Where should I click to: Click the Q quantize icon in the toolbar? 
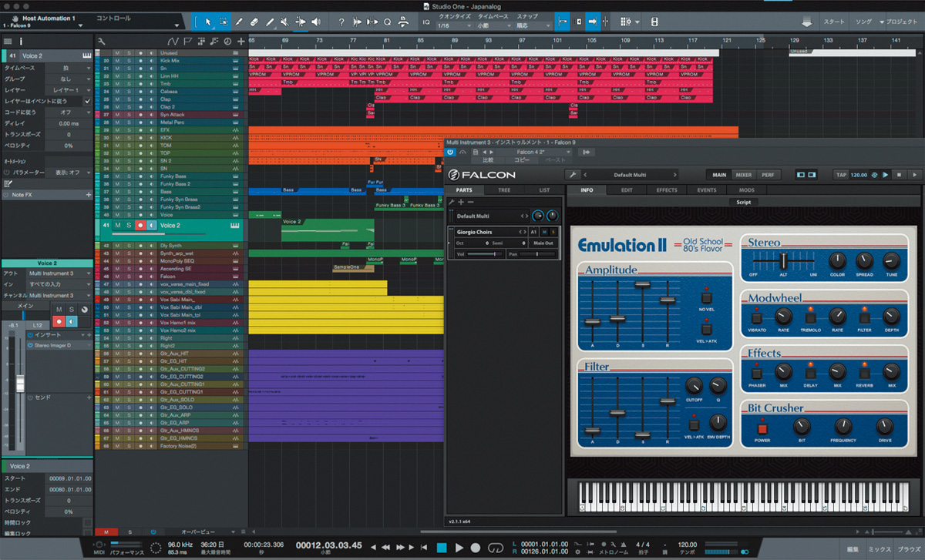[387, 22]
